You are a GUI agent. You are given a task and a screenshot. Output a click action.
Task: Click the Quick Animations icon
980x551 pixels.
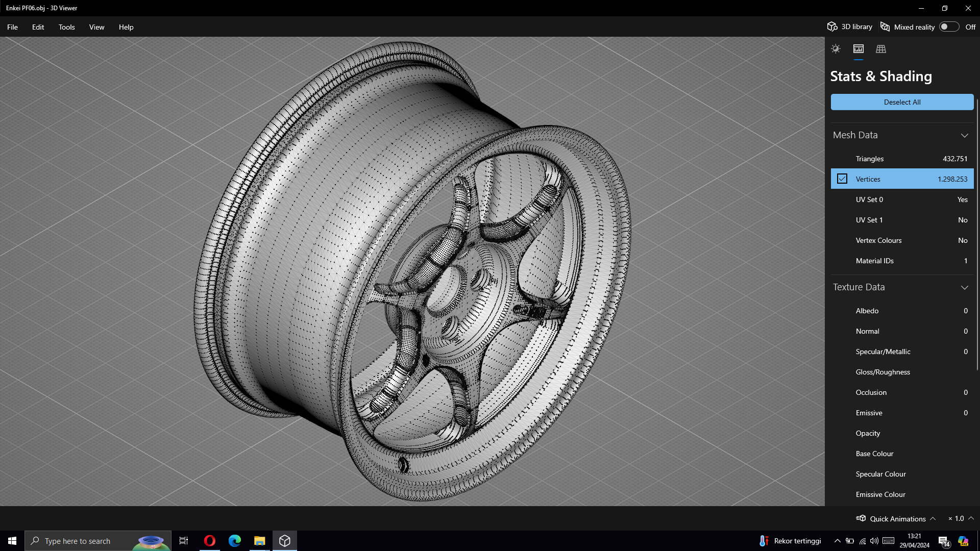(861, 518)
